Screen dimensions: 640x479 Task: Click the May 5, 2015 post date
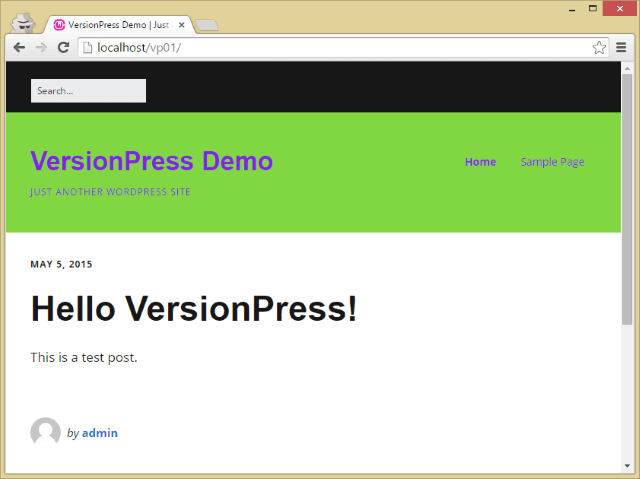tap(61, 264)
